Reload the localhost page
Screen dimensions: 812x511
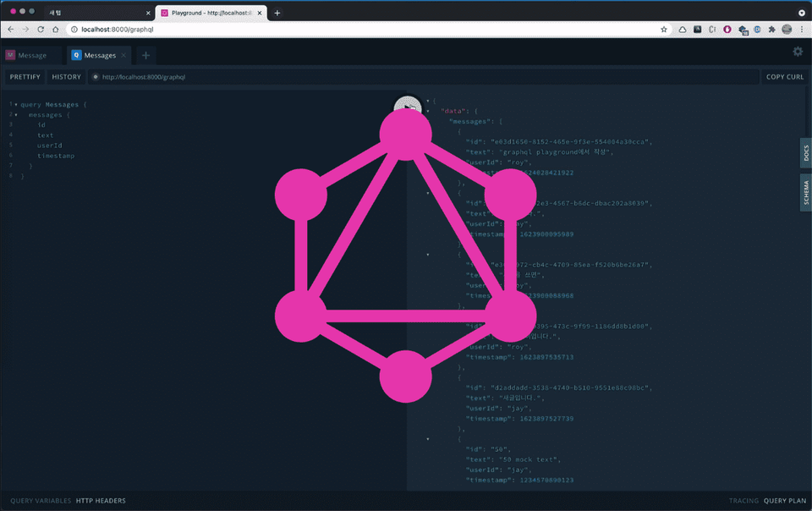tap(41, 30)
